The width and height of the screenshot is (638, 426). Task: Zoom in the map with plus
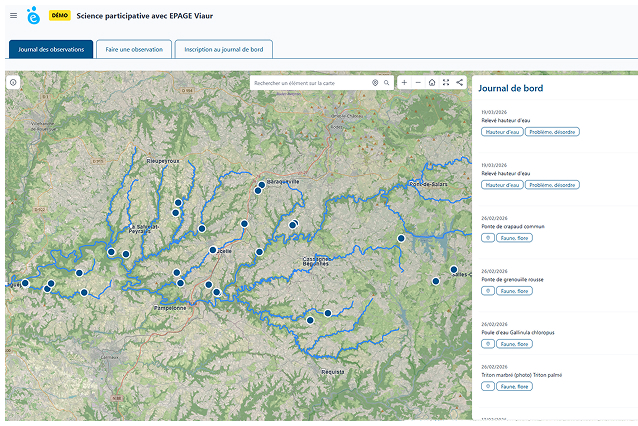pos(404,83)
